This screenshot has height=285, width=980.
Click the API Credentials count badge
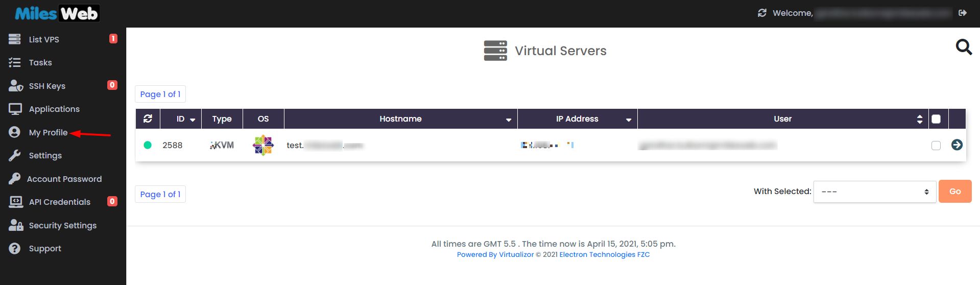(x=112, y=201)
